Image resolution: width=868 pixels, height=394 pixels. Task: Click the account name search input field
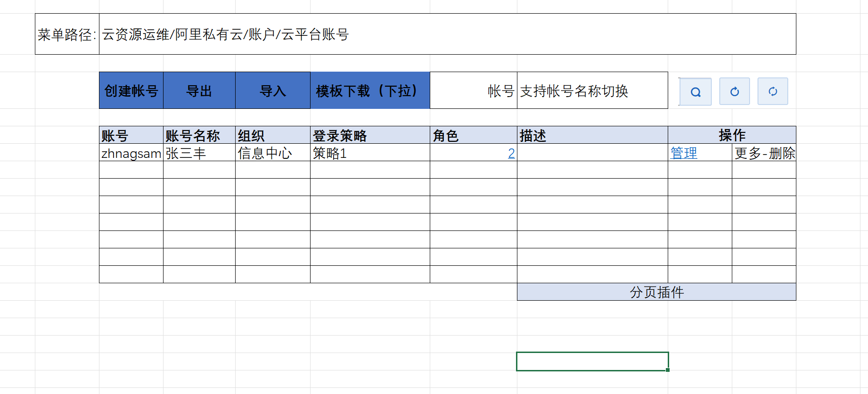(592, 90)
